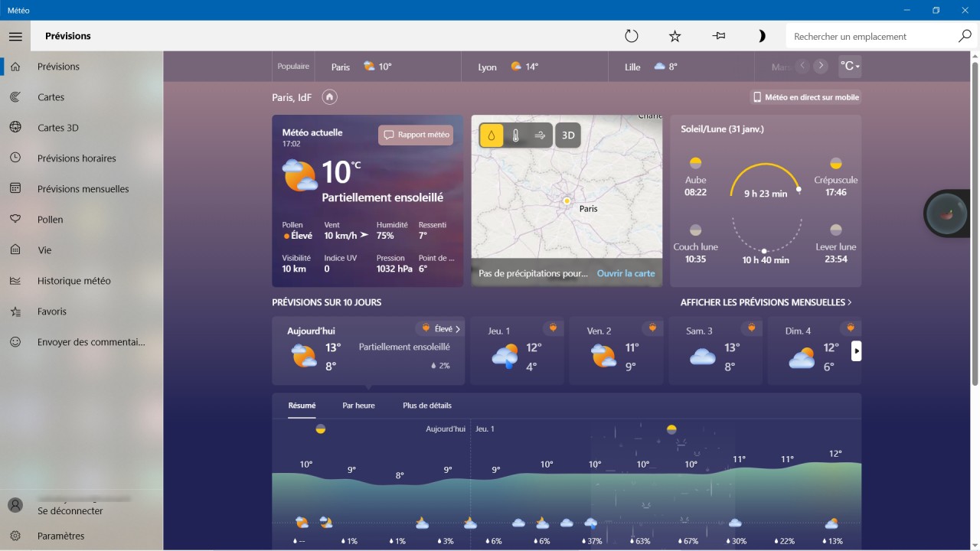Click the vertical scrollbar thumb
The image size is (980, 551).
[x=975, y=223]
